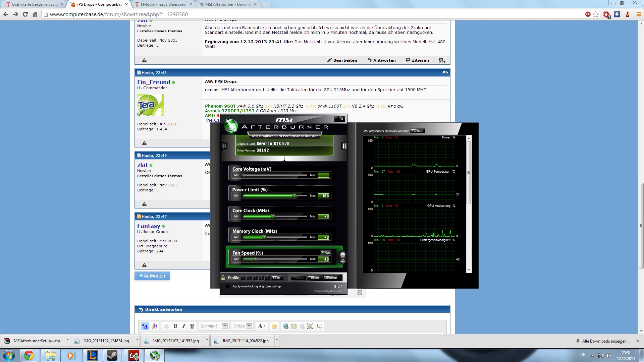The image size is (644, 362).
Task: Enable apply overclocking at system startup
Action: tap(228, 286)
